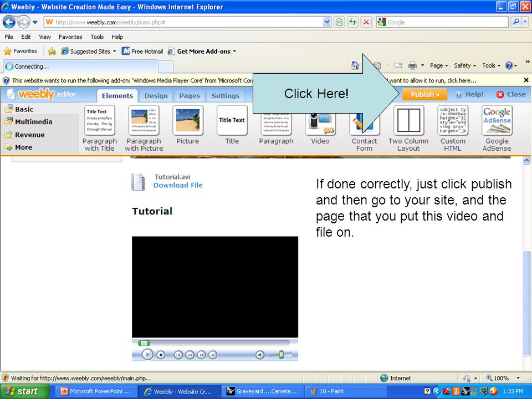
Task: Select the Custom HTML element
Action: click(x=453, y=128)
